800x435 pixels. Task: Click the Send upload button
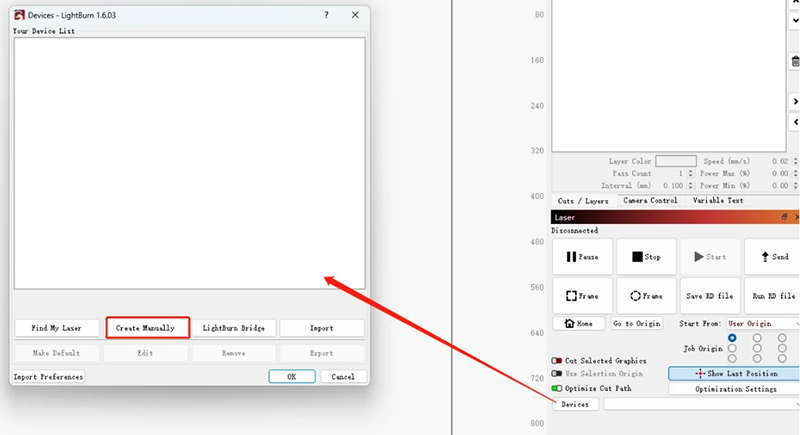click(x=772, y=257)
